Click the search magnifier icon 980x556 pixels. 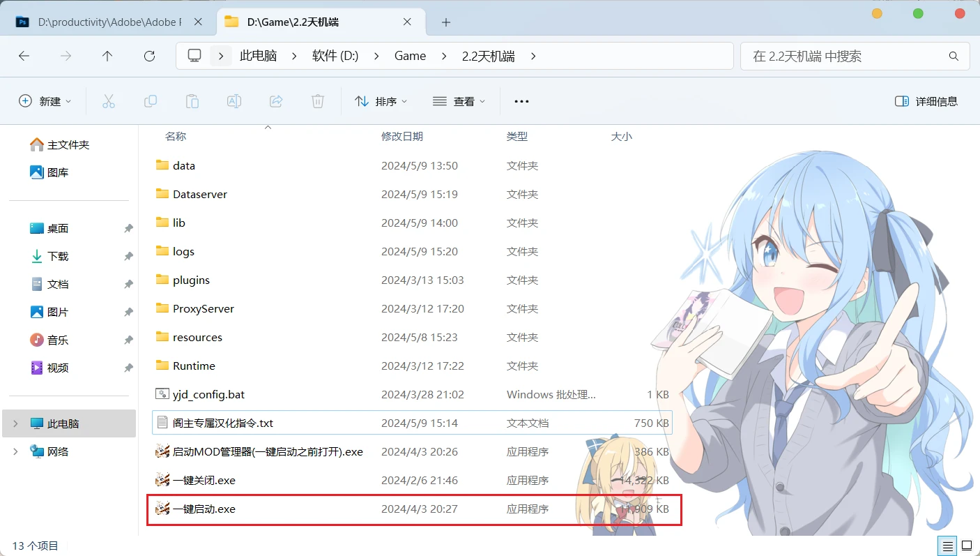(x=954, y=57)
